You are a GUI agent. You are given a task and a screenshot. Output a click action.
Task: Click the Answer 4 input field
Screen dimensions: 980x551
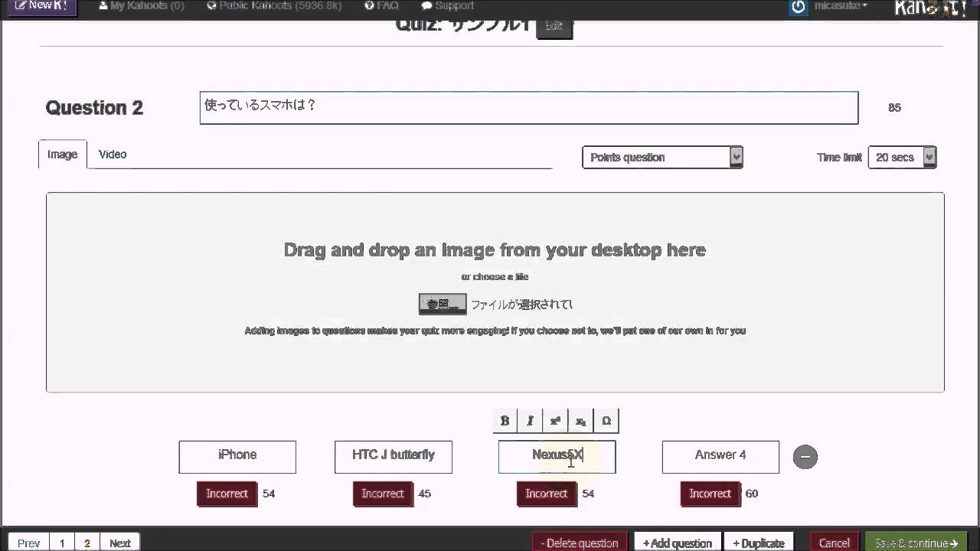[x=720, y=457]
